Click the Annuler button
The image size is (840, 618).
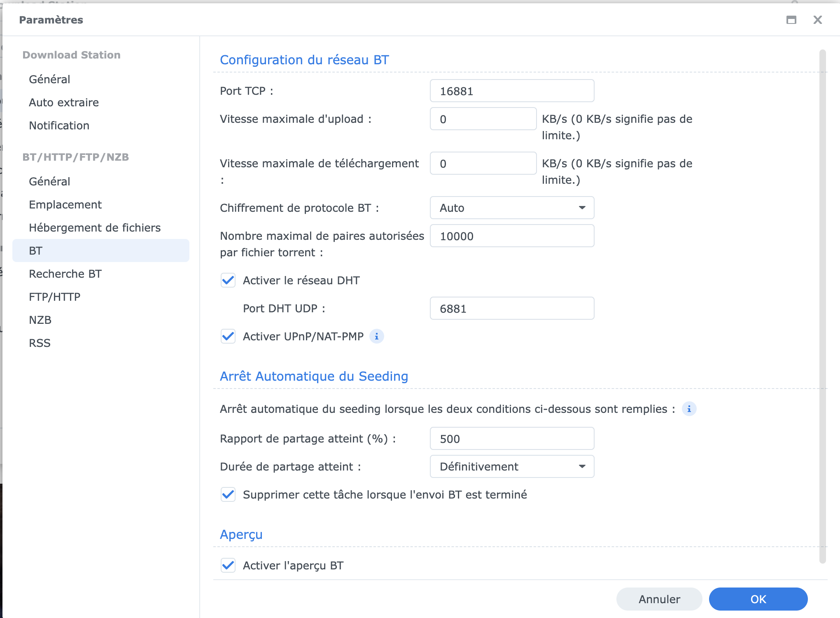[x=659, y=599]
